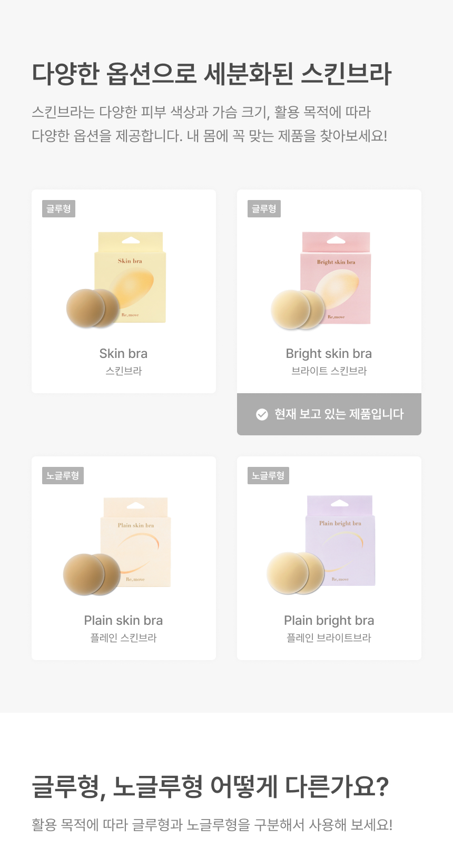453x868 pixels.
Task: Click the Korean name 스킨브라 under Skin bra
Action: [x=123, y=371]
